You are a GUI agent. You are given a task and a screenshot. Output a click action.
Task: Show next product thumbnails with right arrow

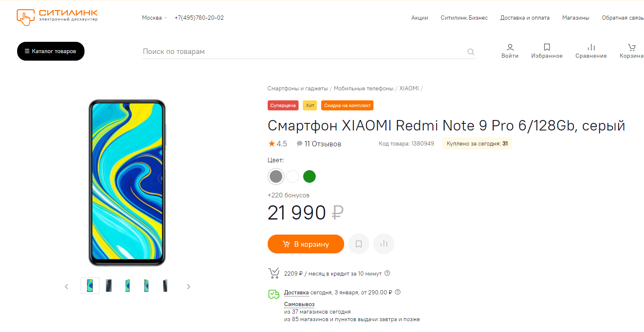coord(189,286)
